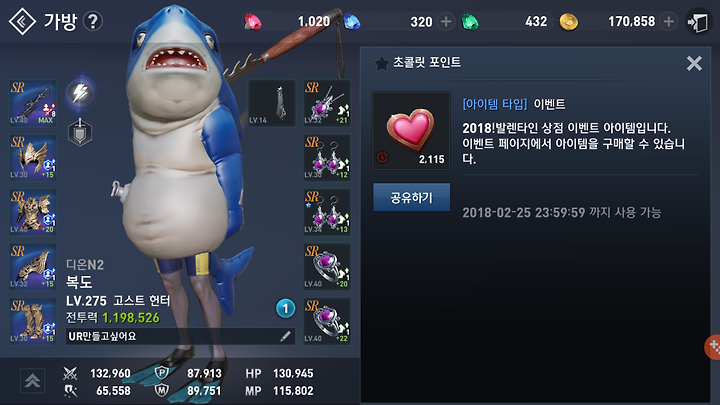Viewport: 720px width, 405px height.
Task: Add gold coins with plus button
Action: tap(669, 21)
